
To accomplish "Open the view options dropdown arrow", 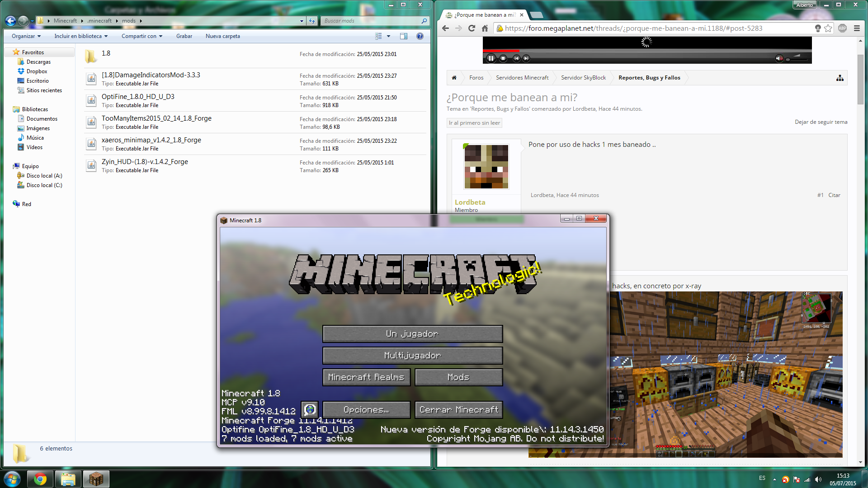I will click(x=388, y=36).
